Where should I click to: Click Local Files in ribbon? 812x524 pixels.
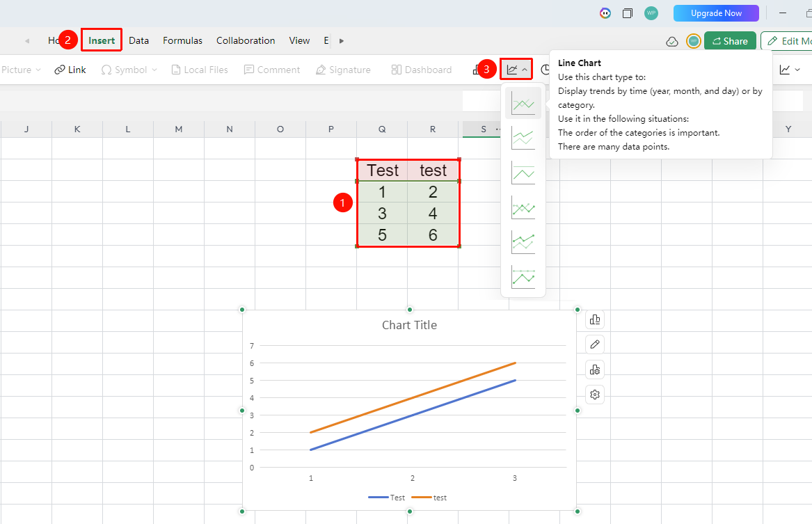pos(200,70)
